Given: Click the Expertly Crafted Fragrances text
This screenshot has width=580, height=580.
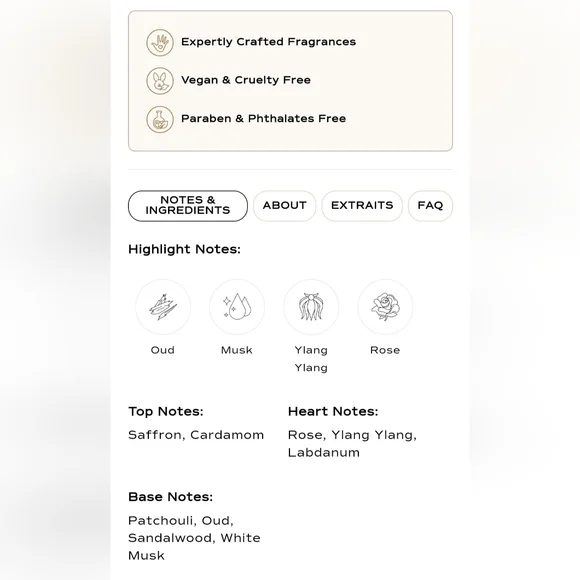Looking at the screenshot, I should 269,42.
